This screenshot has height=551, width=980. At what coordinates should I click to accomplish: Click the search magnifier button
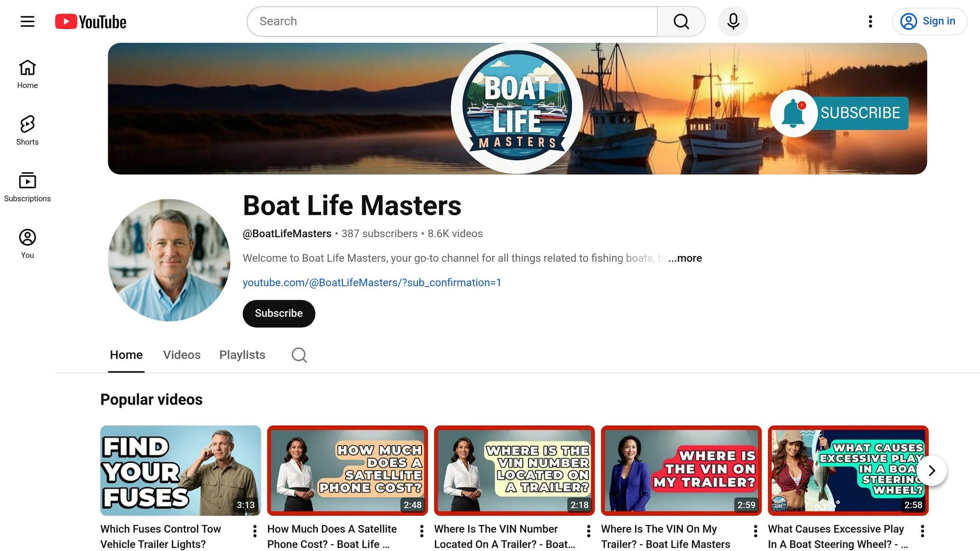pyautogui.click(x=681, y=22)
